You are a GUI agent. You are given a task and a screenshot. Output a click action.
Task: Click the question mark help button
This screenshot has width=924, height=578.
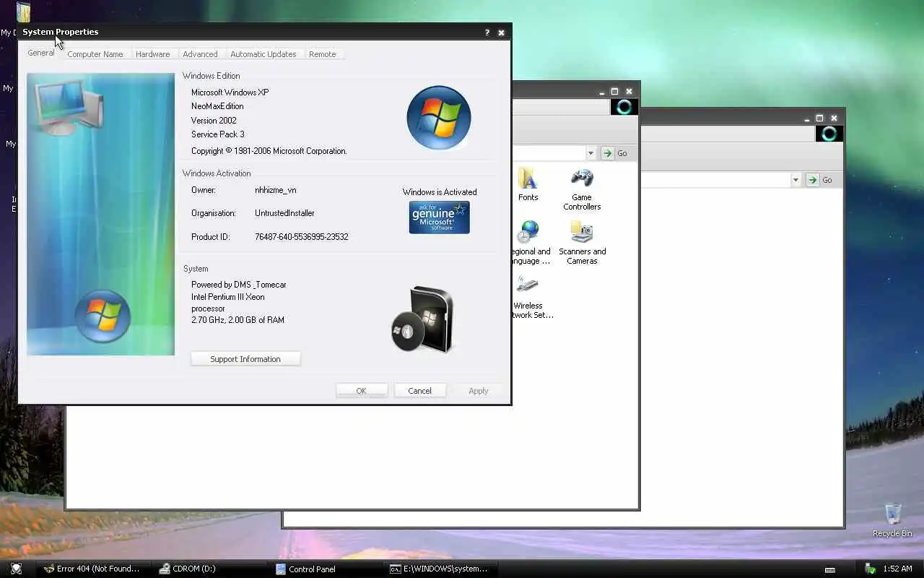487,33
